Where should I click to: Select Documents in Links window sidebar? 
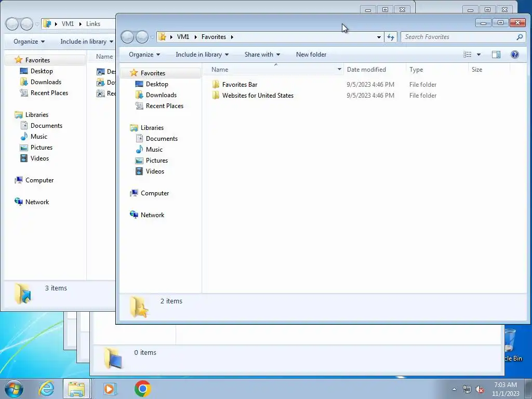46,126
